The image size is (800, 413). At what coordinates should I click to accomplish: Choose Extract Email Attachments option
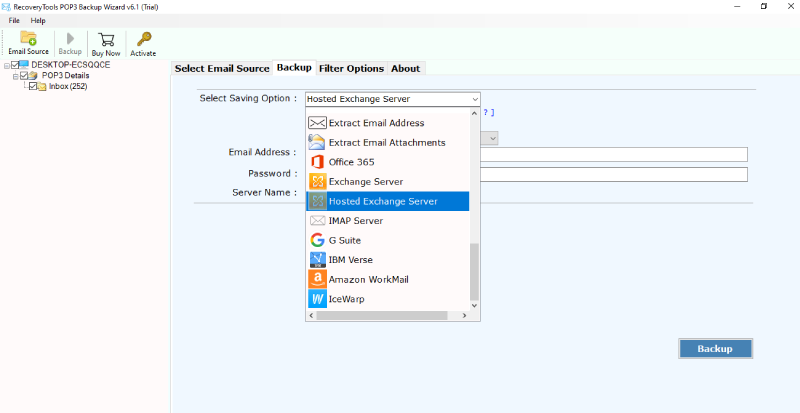387,143
